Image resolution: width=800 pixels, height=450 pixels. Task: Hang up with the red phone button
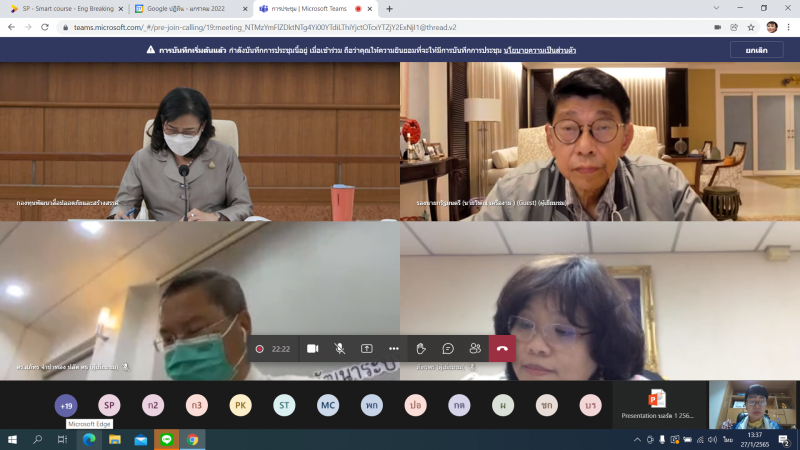coord(502,348)
